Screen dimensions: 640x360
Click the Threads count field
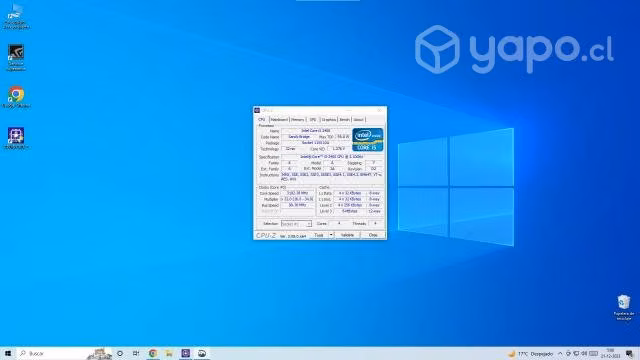pos(375,224)
